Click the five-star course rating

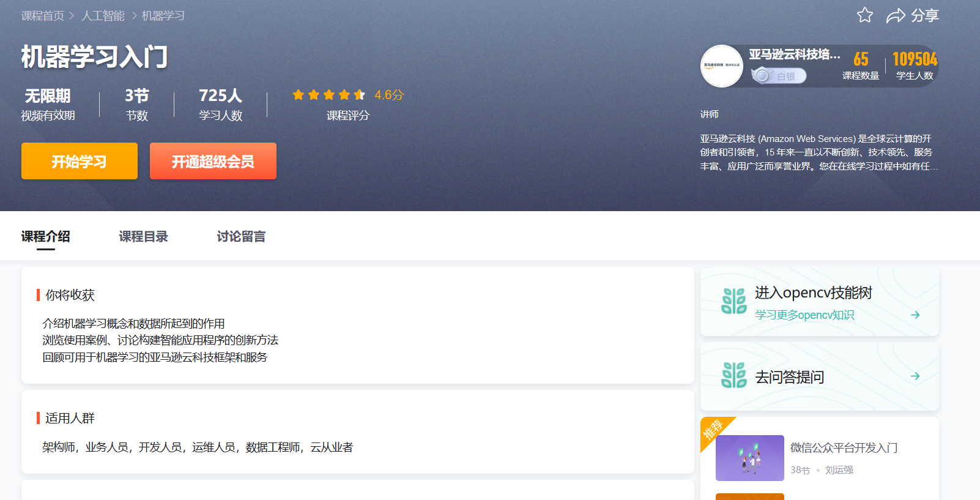coord(329,95)
